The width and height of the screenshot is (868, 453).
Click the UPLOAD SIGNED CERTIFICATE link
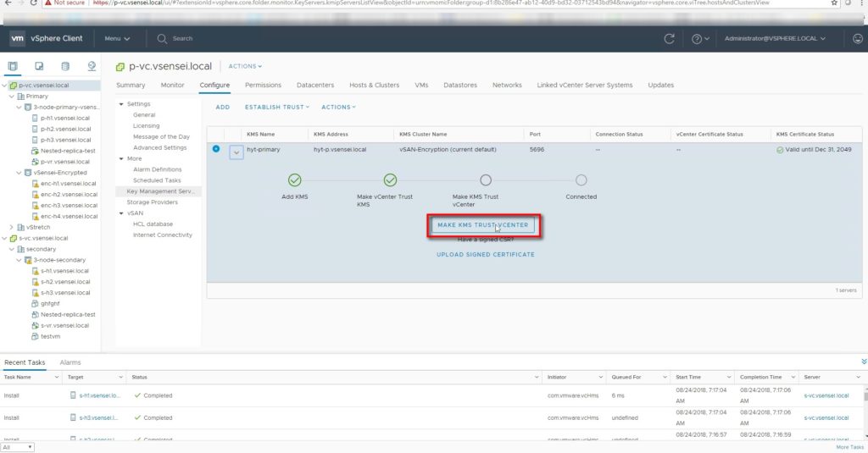coord(485,254)
